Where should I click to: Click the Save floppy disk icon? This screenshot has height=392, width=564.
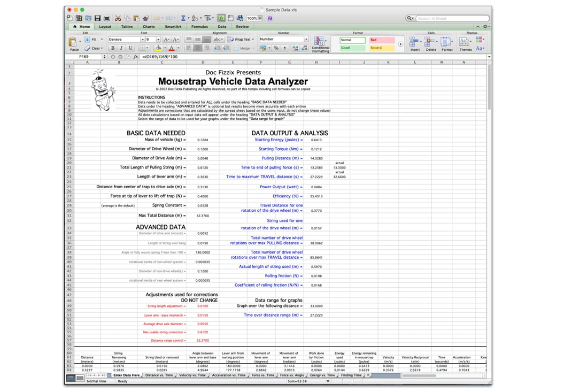97,18
